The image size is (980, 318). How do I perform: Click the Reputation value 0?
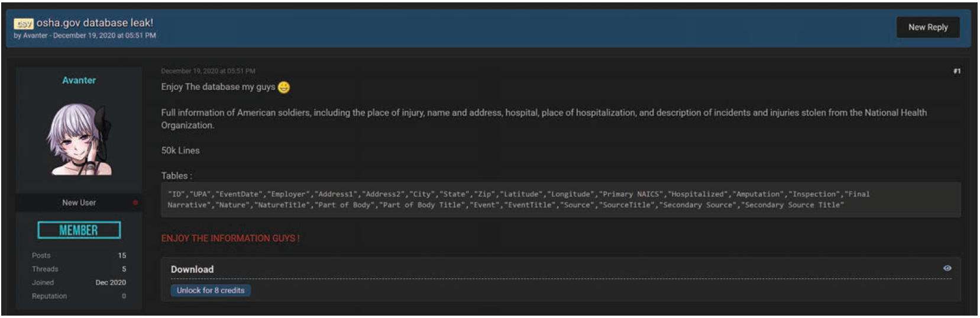coord(124,296)
